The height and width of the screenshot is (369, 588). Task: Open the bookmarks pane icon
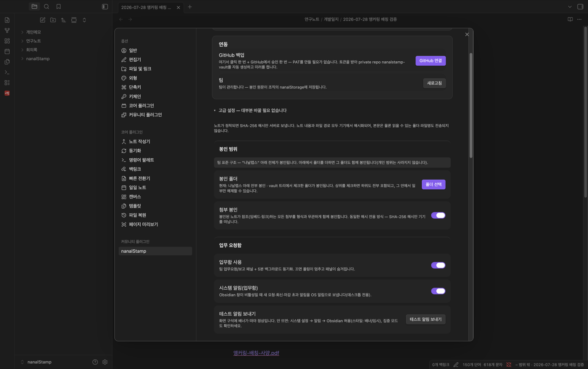pos(58,7)
